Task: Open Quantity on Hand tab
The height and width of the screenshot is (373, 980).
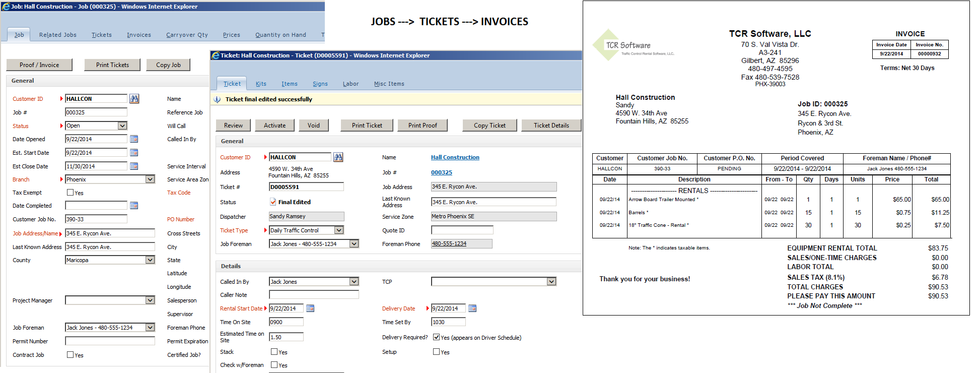Action: tap(281, 35)
